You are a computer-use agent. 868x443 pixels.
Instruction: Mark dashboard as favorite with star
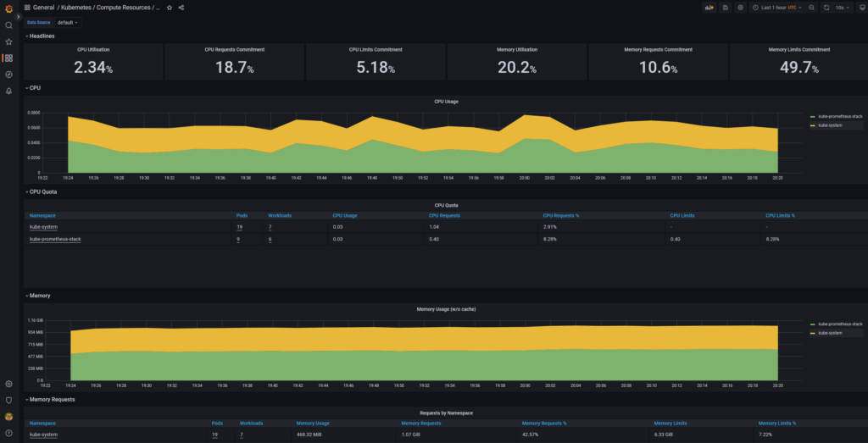point(170,8)
